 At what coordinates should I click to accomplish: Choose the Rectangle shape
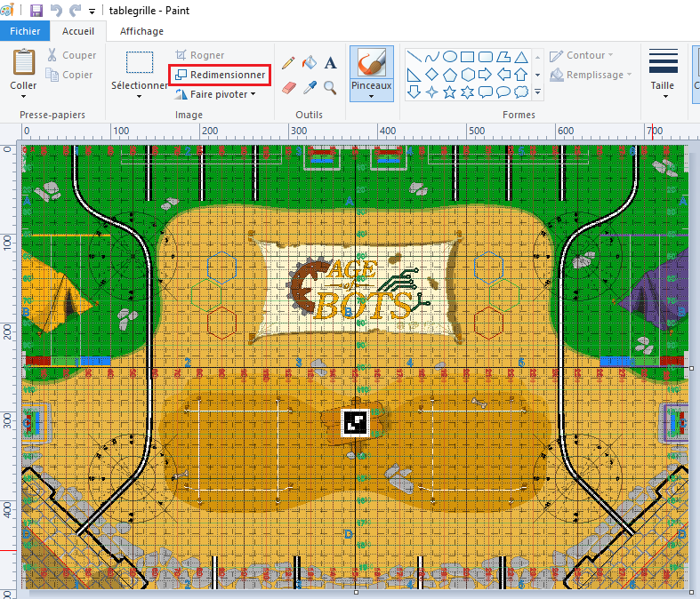pos(468,57)
